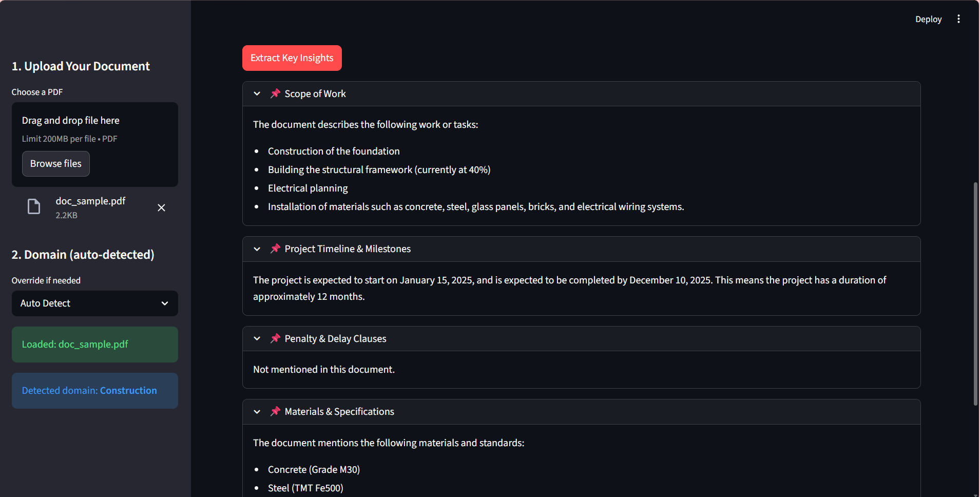The image size is (980, 497).
Task: Click the page vertical scrollbar thumb
Action: pyautogui.click(x=975, y=293)
